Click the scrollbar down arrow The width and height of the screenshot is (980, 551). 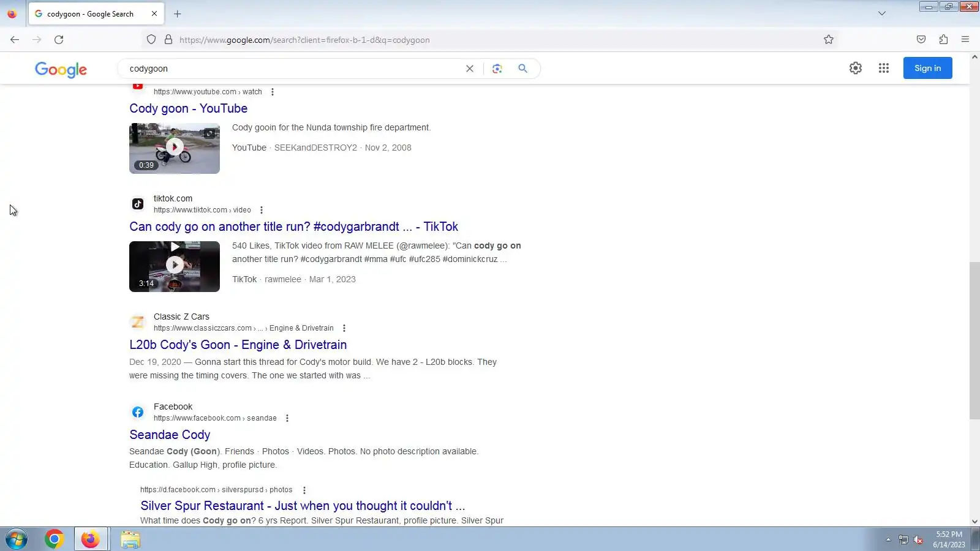(x=974, y=522)
